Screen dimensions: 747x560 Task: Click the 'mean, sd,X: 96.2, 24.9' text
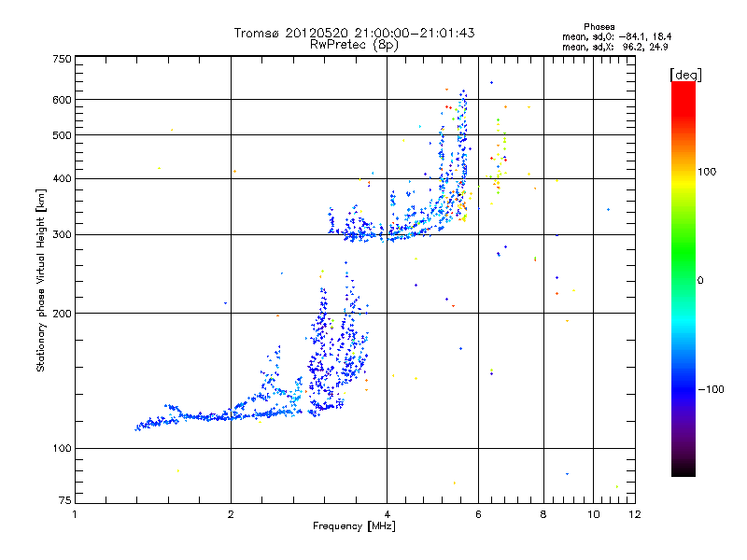[615, 47]
